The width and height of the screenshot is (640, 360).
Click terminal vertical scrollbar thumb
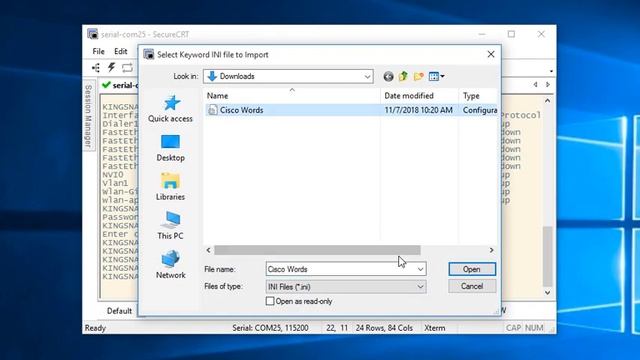(x=548, y=256)
